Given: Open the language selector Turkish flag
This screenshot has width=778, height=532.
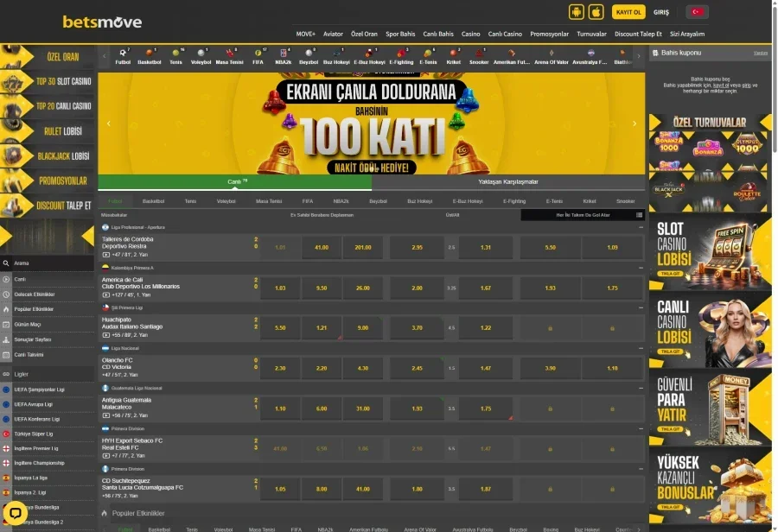Looking at the screenshot, I should click(697, 12).
